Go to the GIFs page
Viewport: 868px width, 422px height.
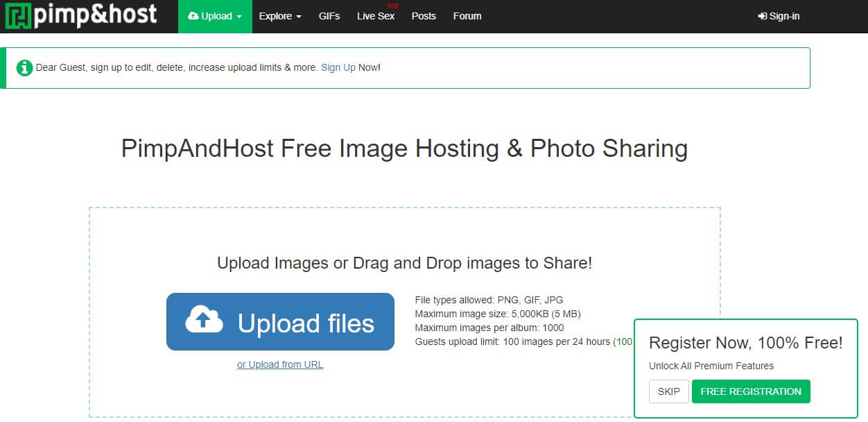[x=329, y=16]
